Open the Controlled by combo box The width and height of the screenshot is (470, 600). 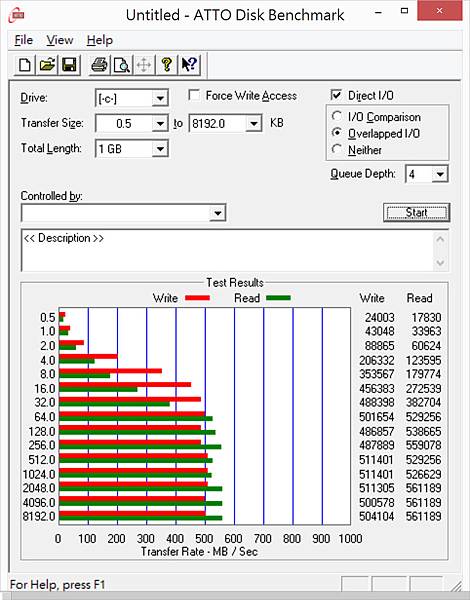pyautogui.click(x=123, y=213)
